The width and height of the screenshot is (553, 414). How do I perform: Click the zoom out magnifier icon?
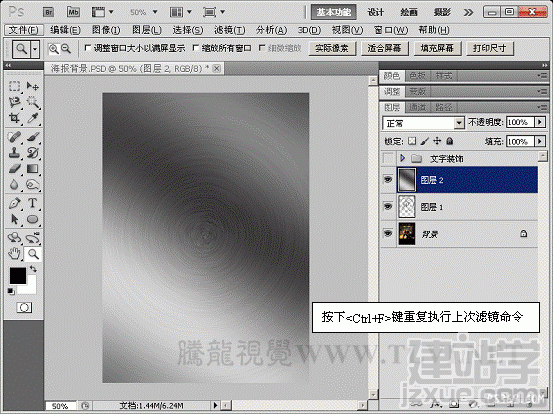coord(66,48)
